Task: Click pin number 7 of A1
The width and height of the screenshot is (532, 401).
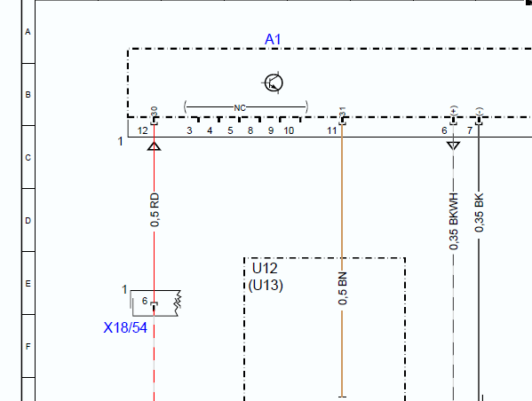Action: 470,130
